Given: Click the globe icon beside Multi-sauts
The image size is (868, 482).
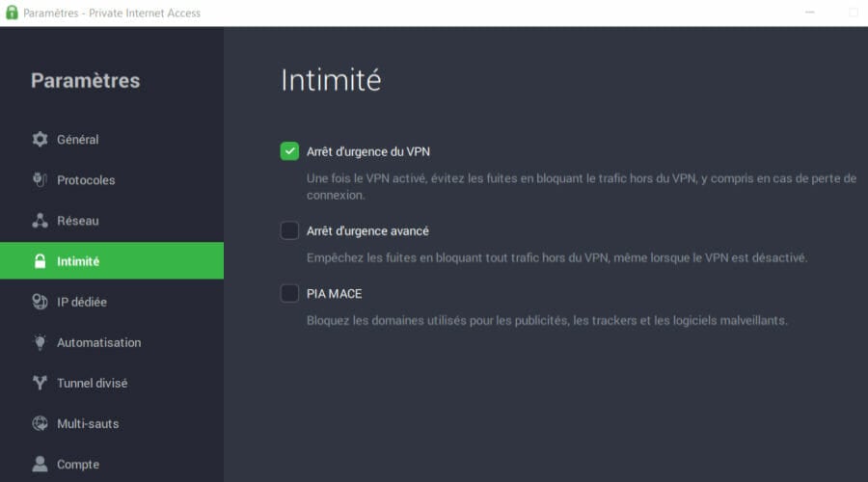Looking at the screenshot, I should coord(40,423).
